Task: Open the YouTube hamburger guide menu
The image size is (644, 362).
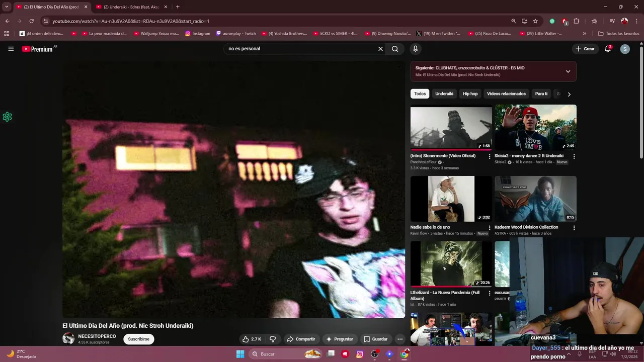Action: tap(11, 49)
